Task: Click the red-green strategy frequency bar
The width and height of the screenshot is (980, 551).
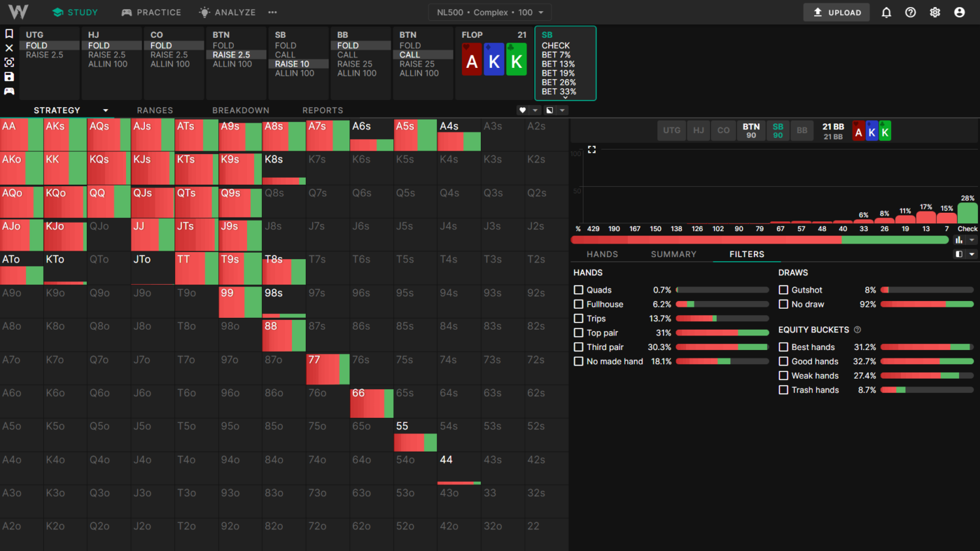Action: coord(759,240)
